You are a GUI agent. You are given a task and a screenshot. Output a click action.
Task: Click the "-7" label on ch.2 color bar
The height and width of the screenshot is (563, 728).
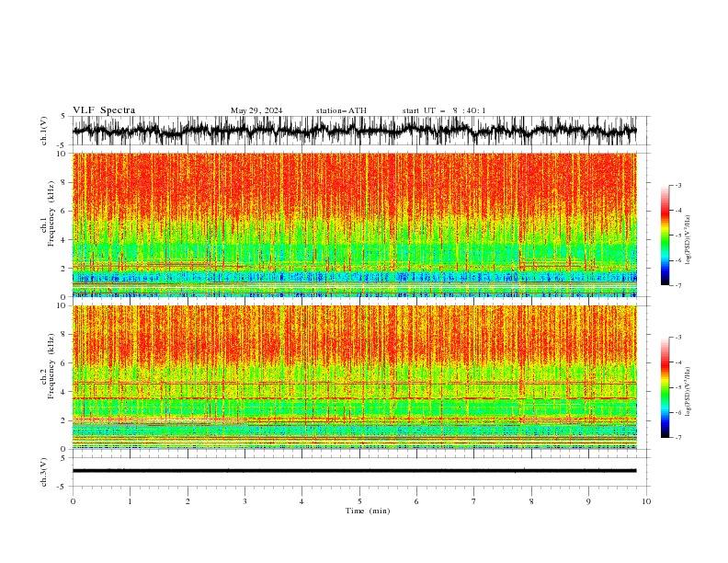[677, 438]
